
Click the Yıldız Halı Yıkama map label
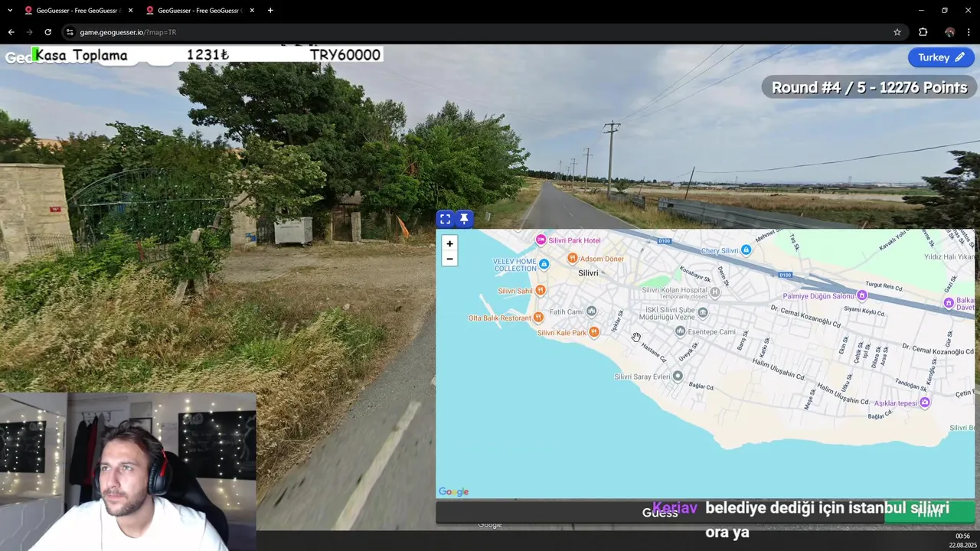[x=950, y=257]
